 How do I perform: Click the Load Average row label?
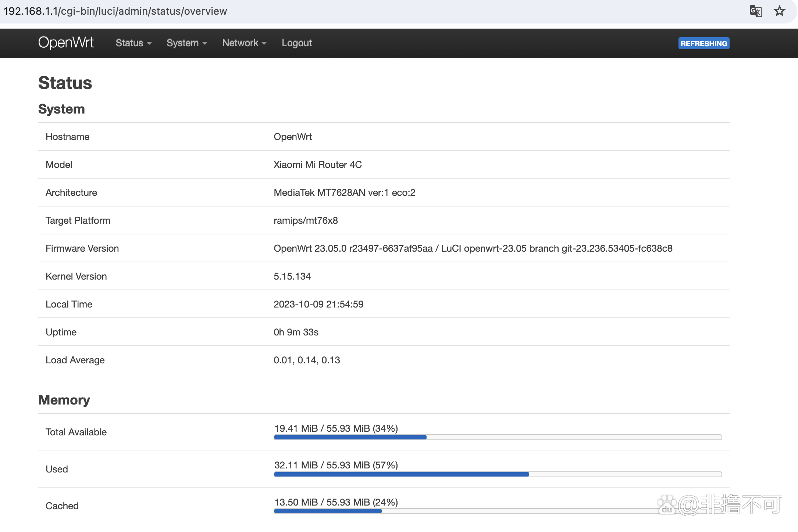pos(75,360)
